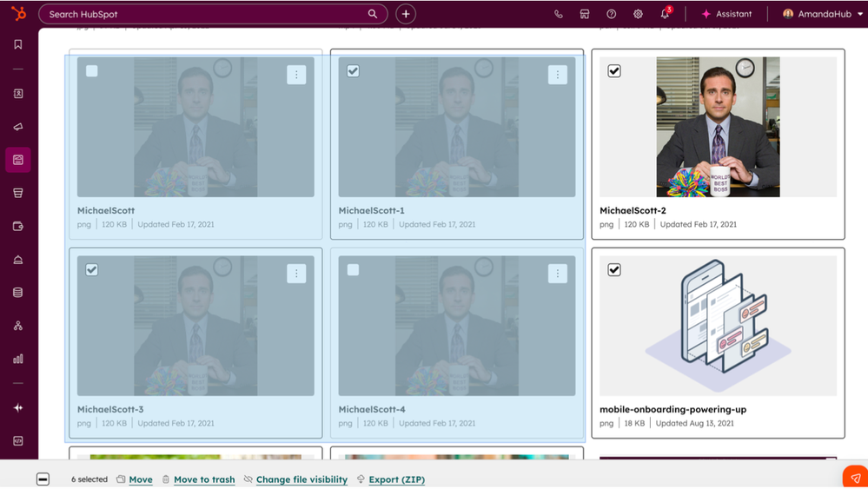Open the MichaelScott-3 three-dot actions menu
Screen dimensions: 868x489
click(x=296, y=274)
